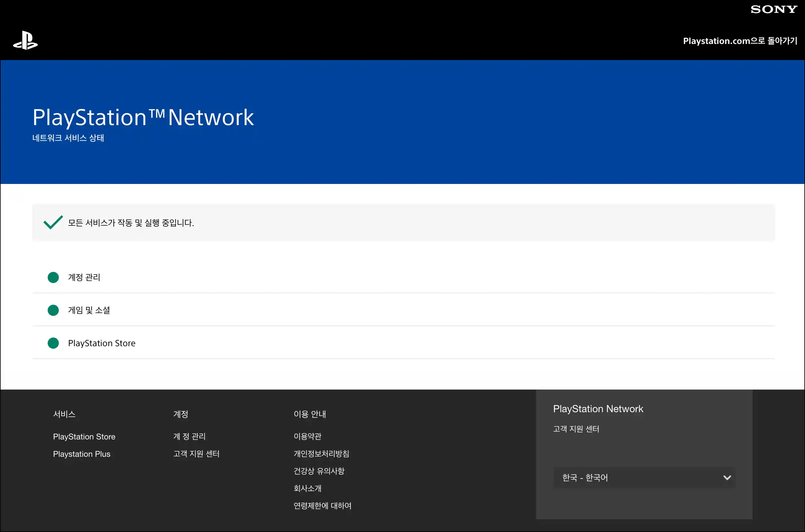Open the 개인정보처리방침 link
This screenshot has height=532, width=805.
tap(321, 453)
